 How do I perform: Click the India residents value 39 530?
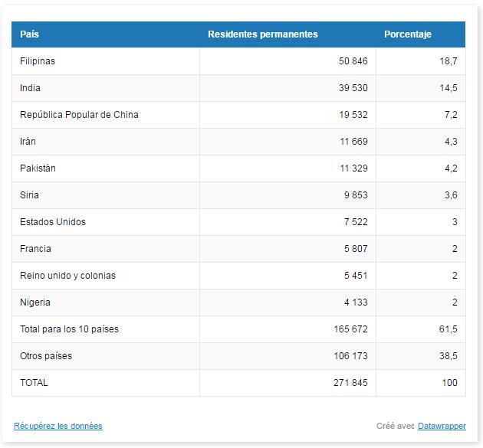click(353, 88)
